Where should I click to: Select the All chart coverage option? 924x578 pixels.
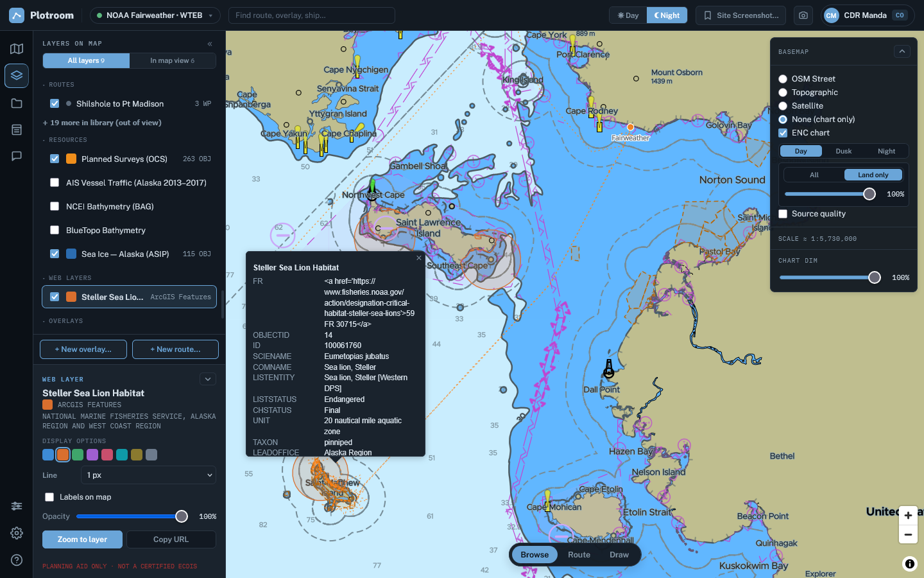pyautogui.click(x=814, y=175)
